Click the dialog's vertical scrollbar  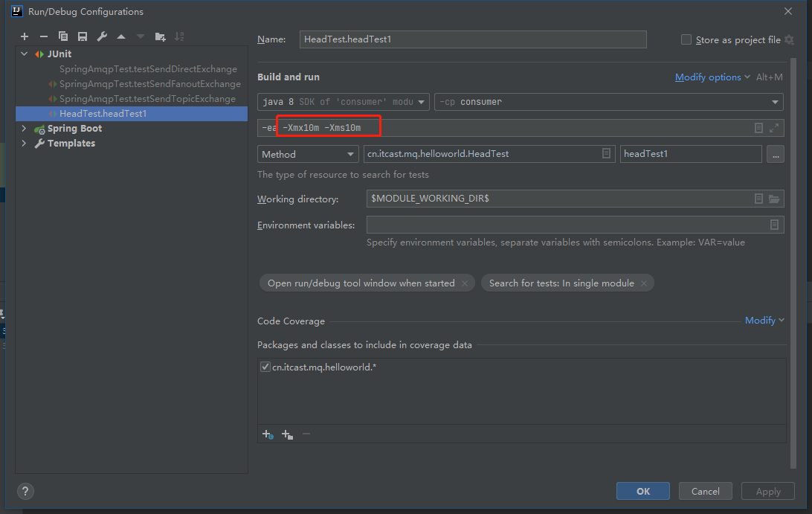click(x=793, y=263)
